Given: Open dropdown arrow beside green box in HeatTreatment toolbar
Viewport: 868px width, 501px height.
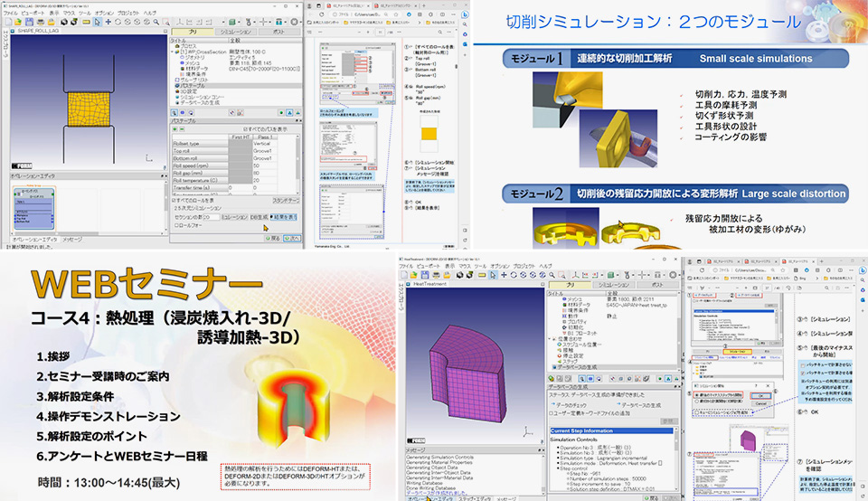Looking at the screenshot, I should point(618,275).
